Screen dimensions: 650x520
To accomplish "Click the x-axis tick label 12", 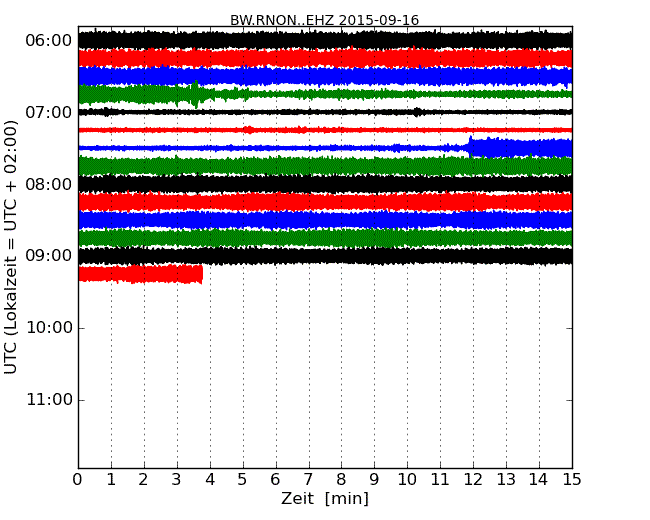I will pos(473,480).
